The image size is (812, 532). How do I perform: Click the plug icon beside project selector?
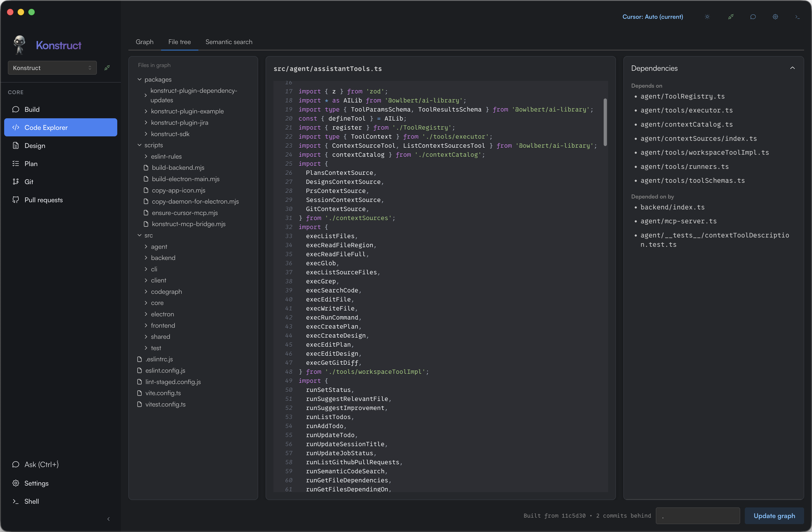pyautogui.click(x=107, y=68)
